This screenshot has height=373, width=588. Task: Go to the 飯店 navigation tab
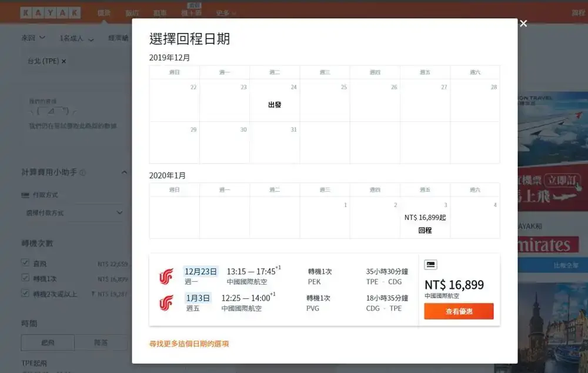132,13
